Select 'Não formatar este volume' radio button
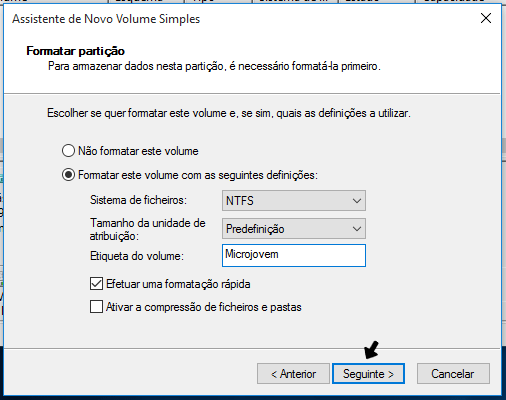 click(68, 151)
